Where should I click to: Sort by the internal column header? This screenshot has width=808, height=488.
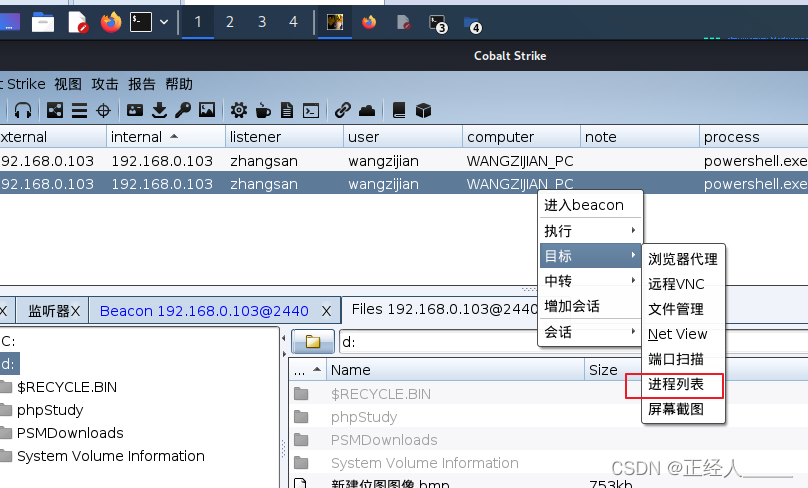pos(165,137)
